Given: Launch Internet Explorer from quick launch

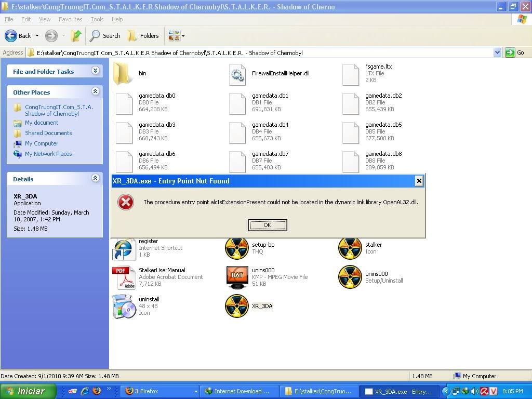Looking at the screenshot, I should pos(85,391).
